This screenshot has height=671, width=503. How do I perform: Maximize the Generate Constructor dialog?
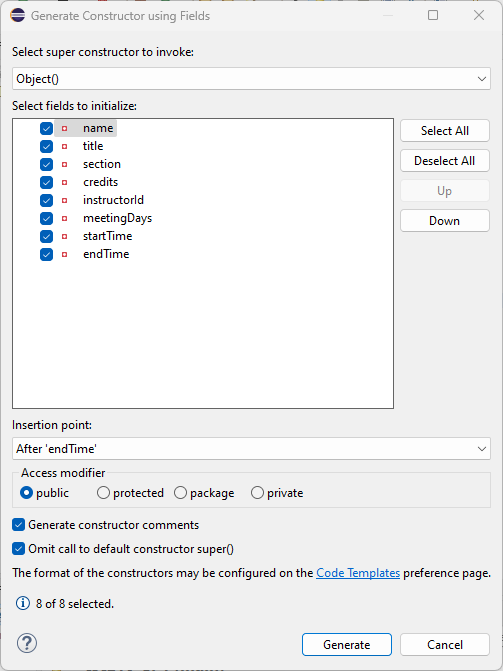click(x=433, y=15)
